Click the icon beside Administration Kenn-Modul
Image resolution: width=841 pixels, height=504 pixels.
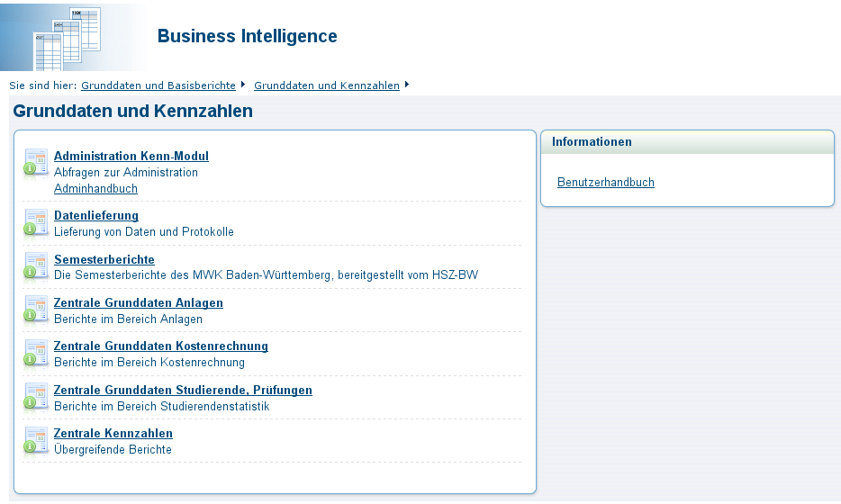[x=36, y=162]
